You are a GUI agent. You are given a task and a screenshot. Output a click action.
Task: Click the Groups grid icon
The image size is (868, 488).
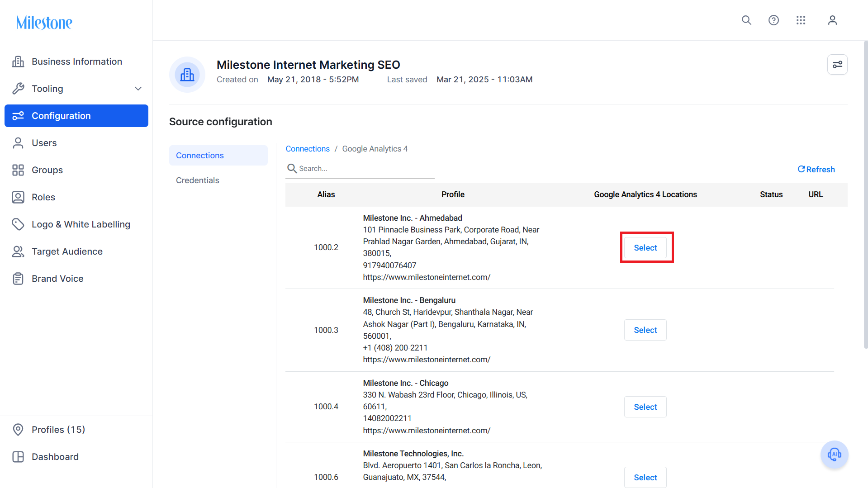pyautogui.click(x=18, y=170)
